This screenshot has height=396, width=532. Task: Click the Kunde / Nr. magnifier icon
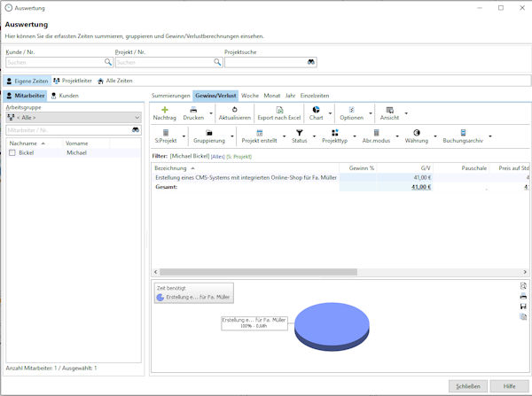[x=108, y=62]
